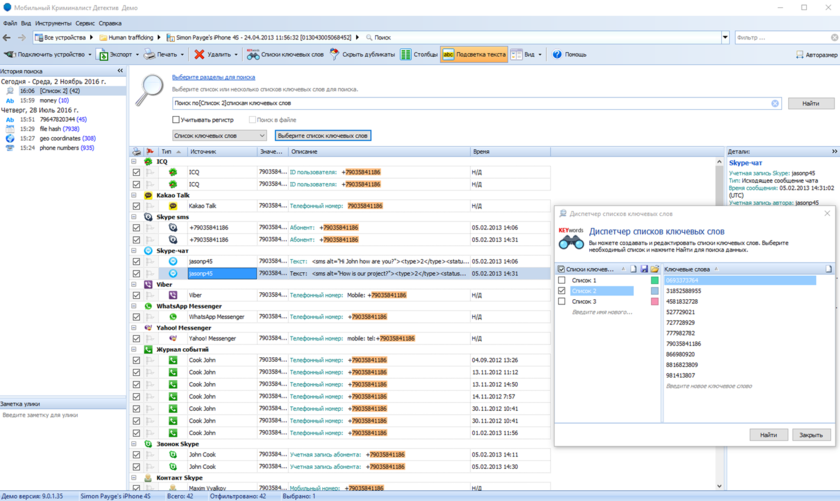840x501 pixels.
Task: Click the pink color swatch for 'Список 3'
Action: 655,301
